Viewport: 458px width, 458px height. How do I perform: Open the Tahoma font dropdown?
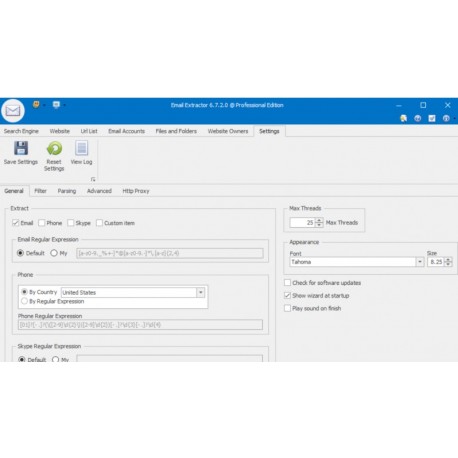pos(420,262)
